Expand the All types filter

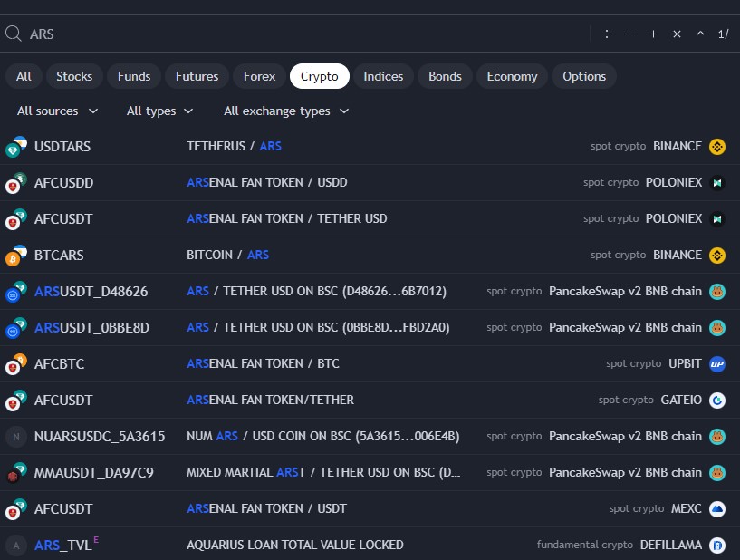159,111
